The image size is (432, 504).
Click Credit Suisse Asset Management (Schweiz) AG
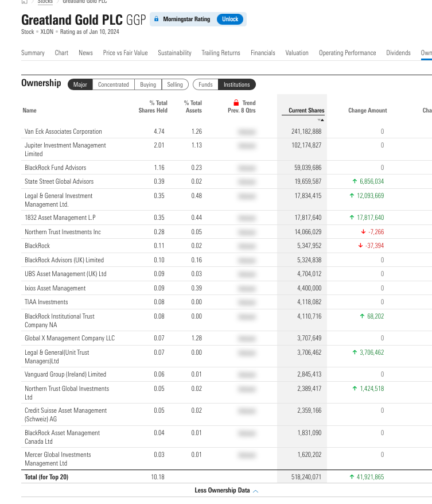[x=65, y=414]
